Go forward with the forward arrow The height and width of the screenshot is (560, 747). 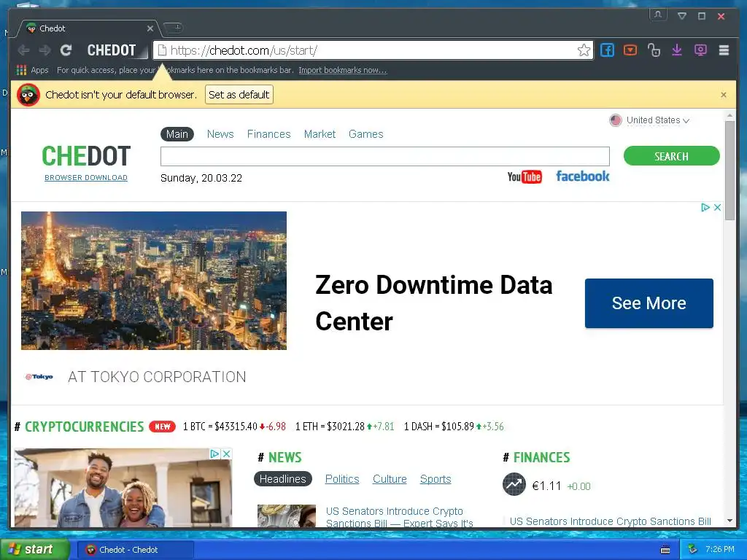[44, 50]
